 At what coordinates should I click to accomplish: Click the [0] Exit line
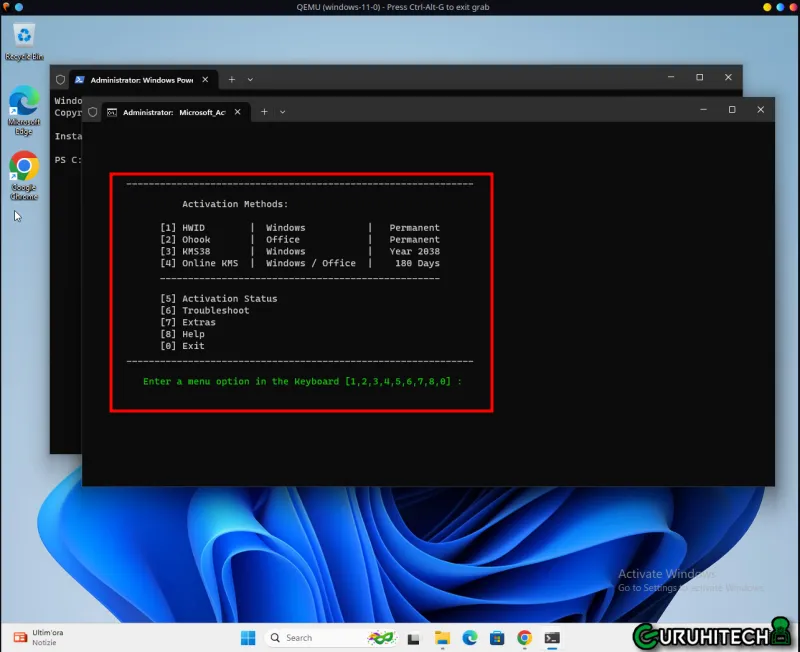tap(182, 346)
